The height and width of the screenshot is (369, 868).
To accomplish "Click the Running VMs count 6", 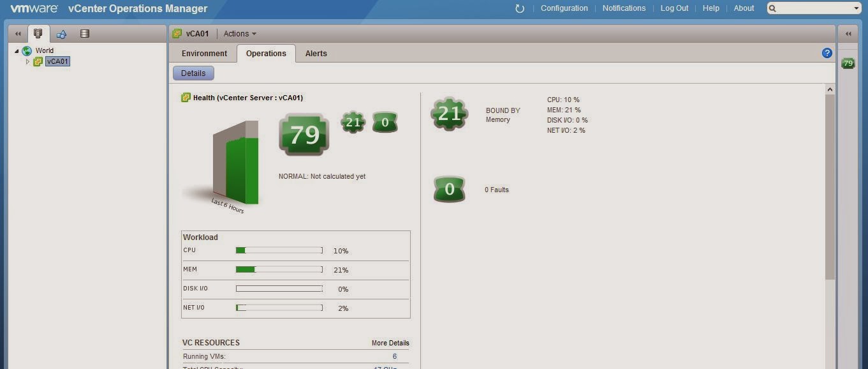I will [395, 356].
